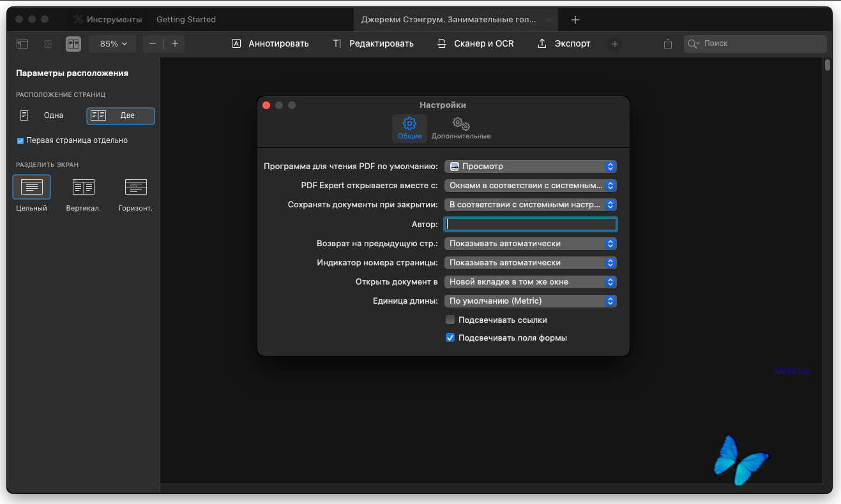
Task: Add a new tab with plus icon
Action: [x=575, y=20]
